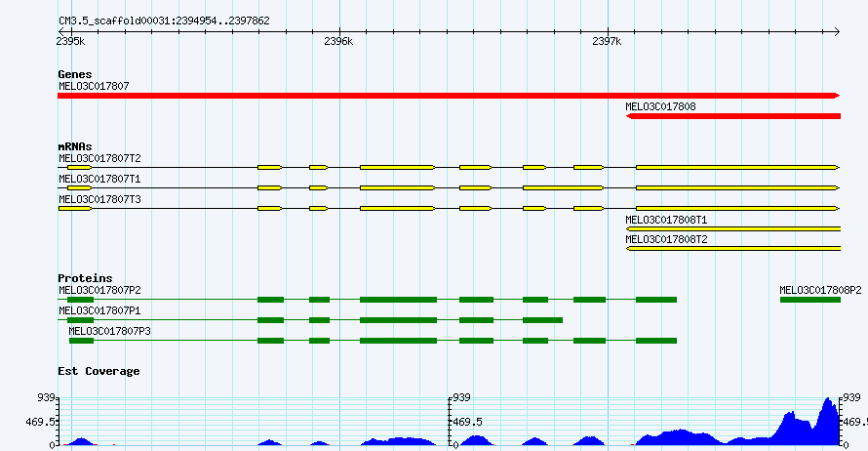The image size is (868, 451).
Task: Click the short red MEL03C017808 gene bar
Action: coord(733,116)
